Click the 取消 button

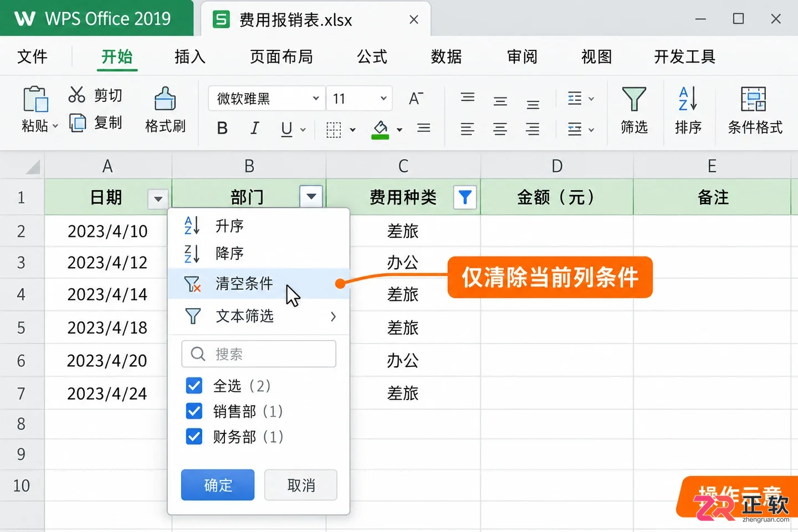tap(301, 485)
